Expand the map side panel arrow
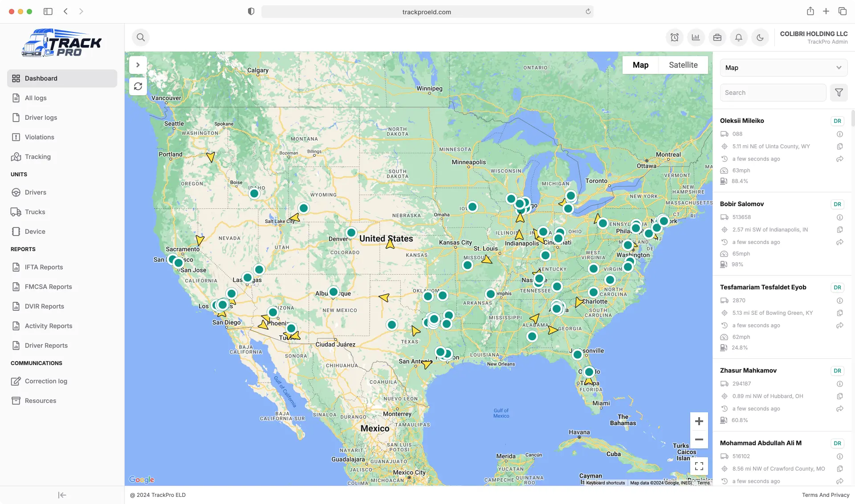 [x=138, y=65]
